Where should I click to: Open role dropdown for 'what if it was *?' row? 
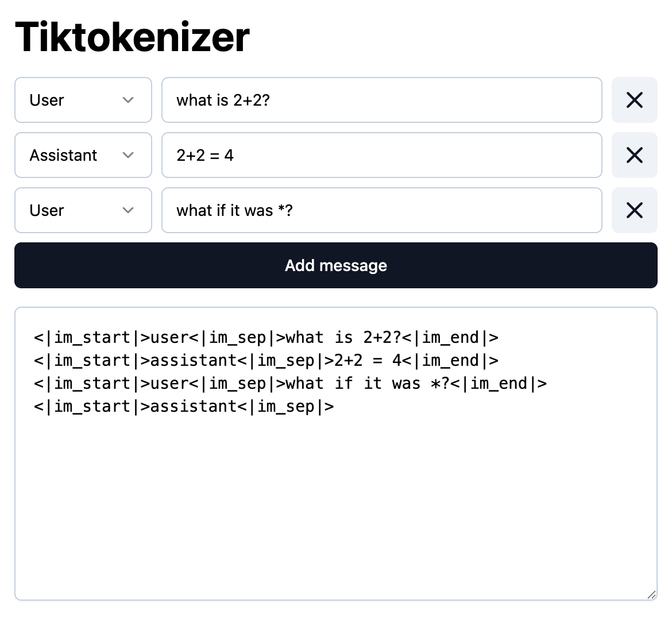point(83,210)
